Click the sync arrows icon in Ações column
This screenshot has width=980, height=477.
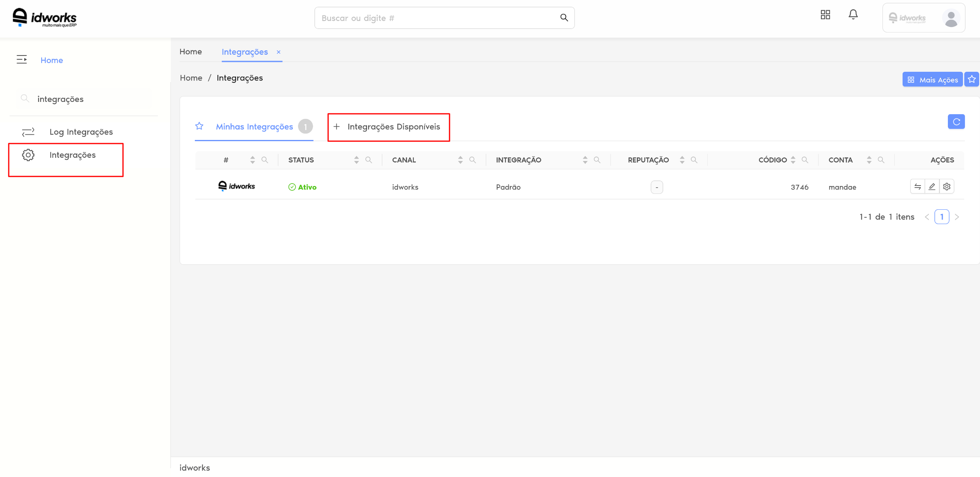[x=917, y=186]
